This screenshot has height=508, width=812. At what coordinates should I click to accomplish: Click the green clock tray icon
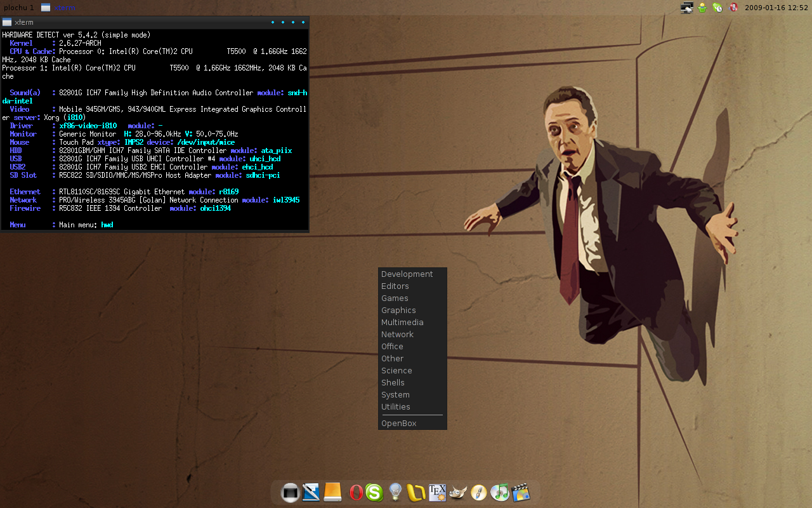click(717, 8)
